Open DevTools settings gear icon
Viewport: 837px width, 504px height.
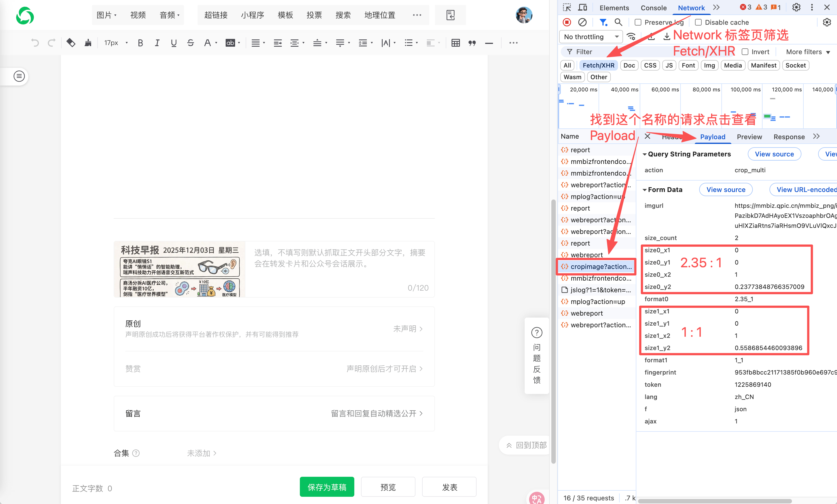[796, 8]
